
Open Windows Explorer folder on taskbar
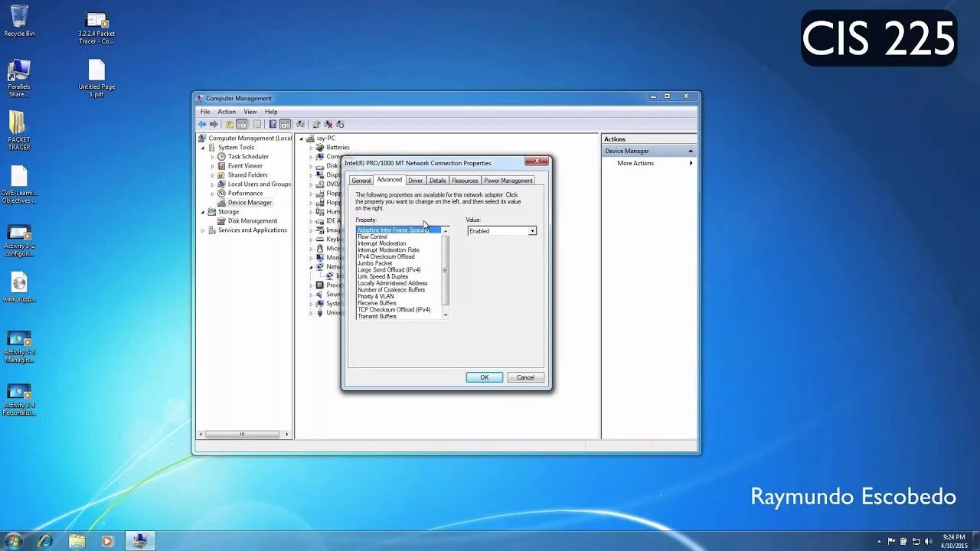pyautogui.click(x=77, y=541)
